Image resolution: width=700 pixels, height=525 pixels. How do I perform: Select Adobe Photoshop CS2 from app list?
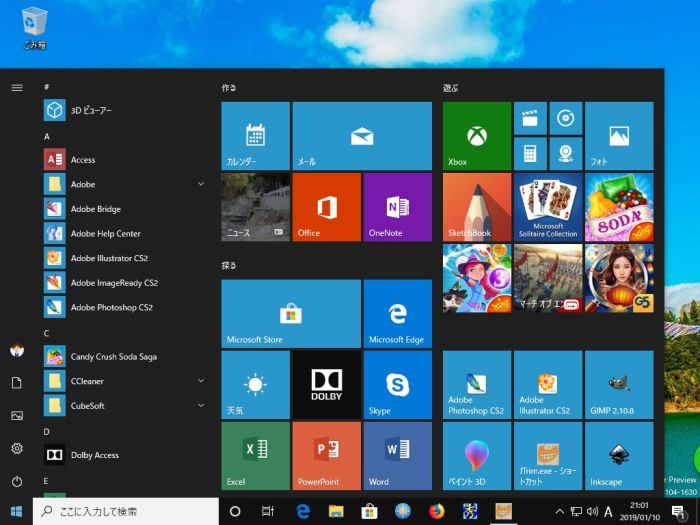(110, 308)
